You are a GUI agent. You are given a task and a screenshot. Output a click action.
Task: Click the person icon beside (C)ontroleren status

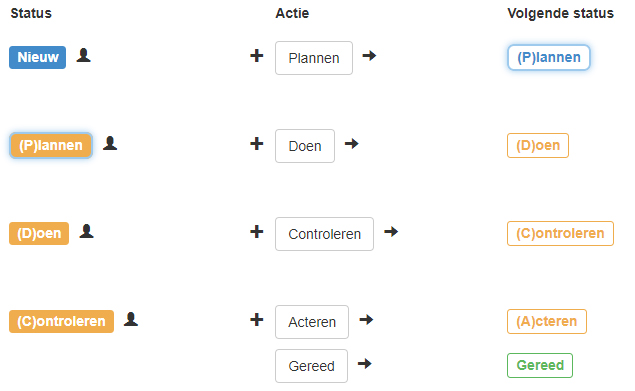131,319
